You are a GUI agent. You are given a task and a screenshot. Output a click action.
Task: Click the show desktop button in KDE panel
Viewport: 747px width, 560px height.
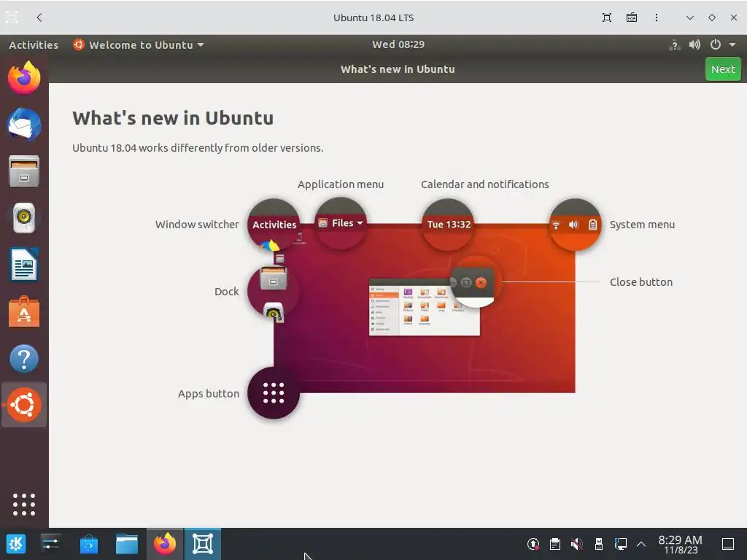coord(727,544)
